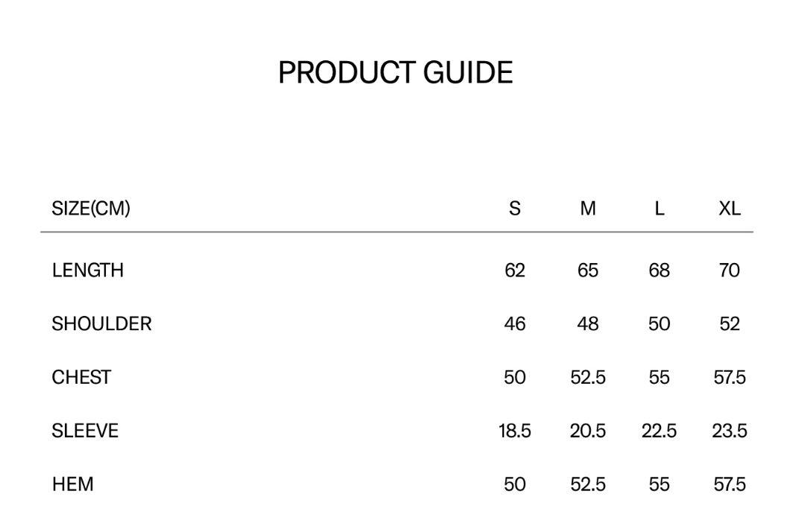Click sleeve value 18.5 for size S

(515, 431)
